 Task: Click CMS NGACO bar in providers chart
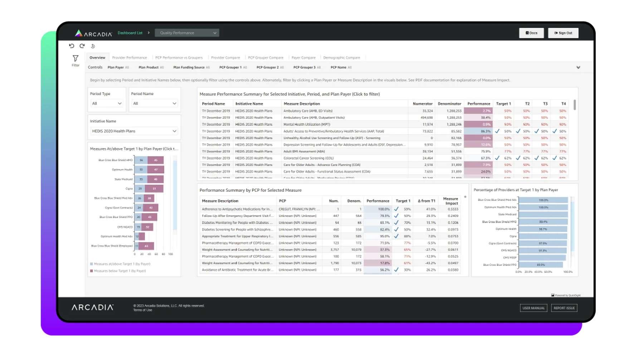(543, 251)
